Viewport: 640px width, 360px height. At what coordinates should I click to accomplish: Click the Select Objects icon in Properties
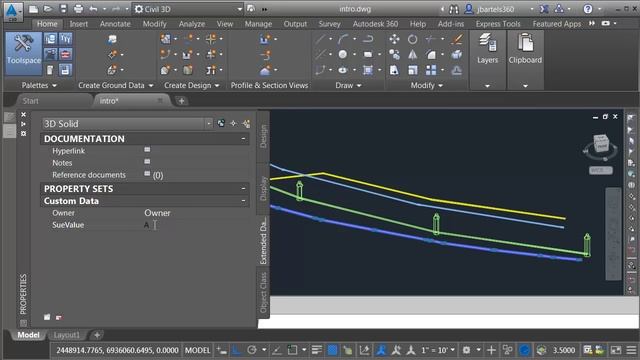(x=233, y=124)
